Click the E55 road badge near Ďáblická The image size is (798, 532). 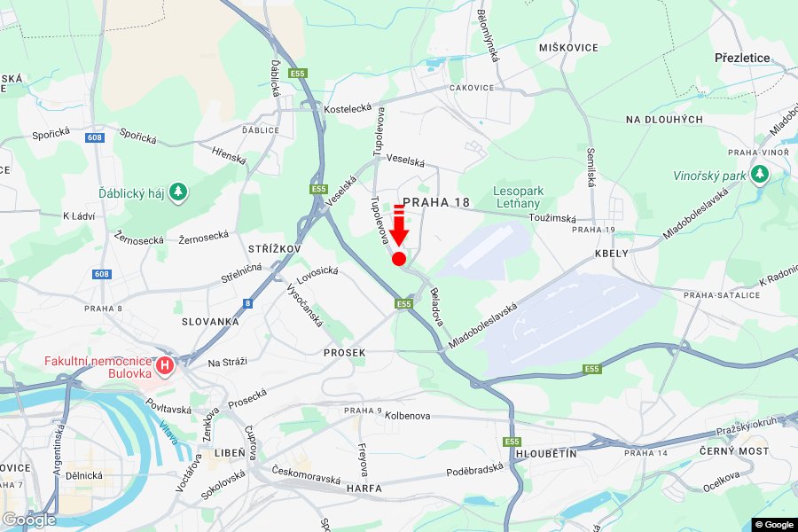[298, 74]
